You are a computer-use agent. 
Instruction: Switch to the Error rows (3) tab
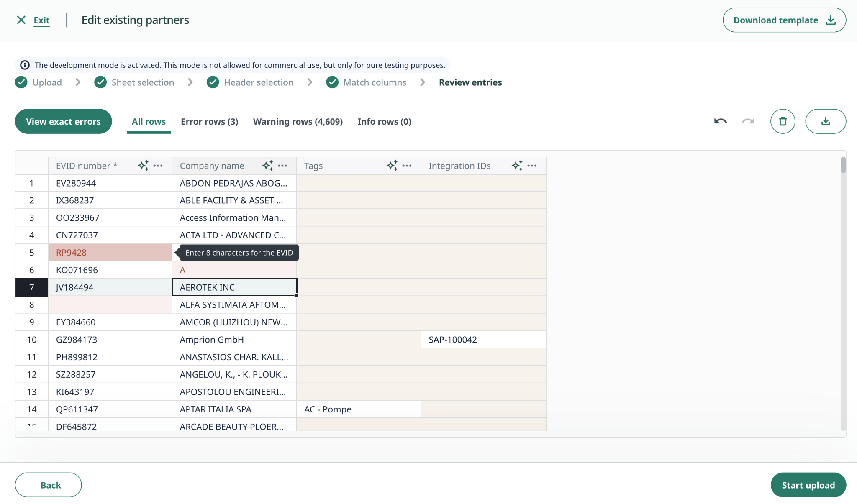209,122
